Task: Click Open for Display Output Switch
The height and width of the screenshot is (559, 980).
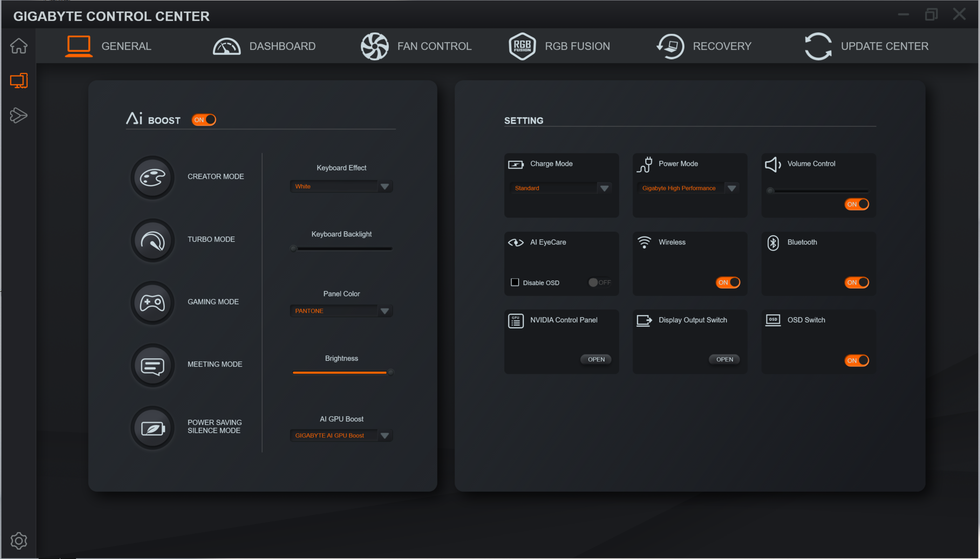Action: tap(724, 359)
